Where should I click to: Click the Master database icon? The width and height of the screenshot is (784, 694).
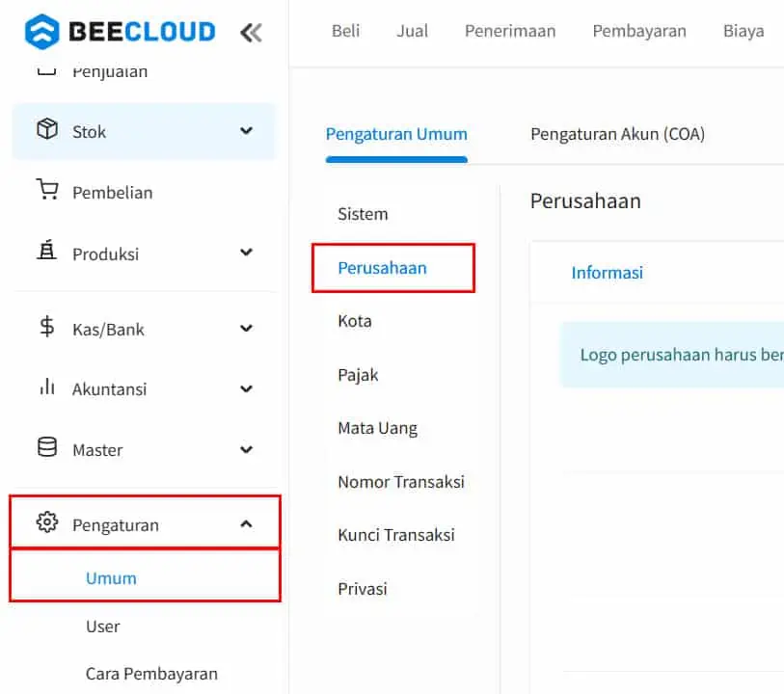[47, 447]
